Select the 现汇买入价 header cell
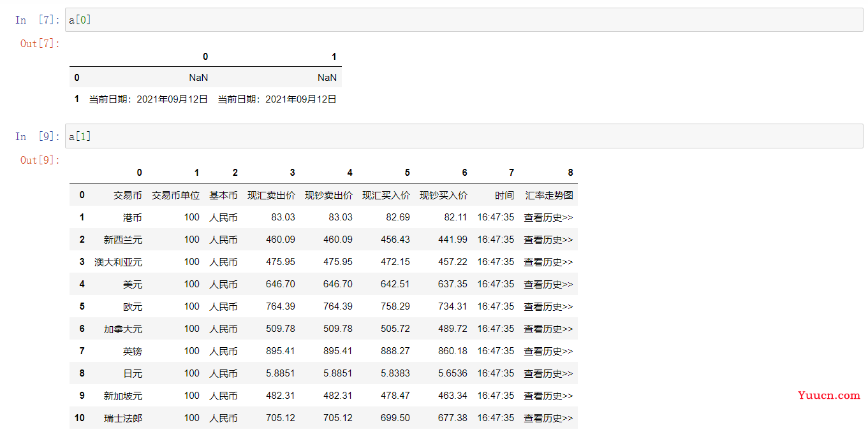Screen dimensions: 868x430 tap(386, 195)
